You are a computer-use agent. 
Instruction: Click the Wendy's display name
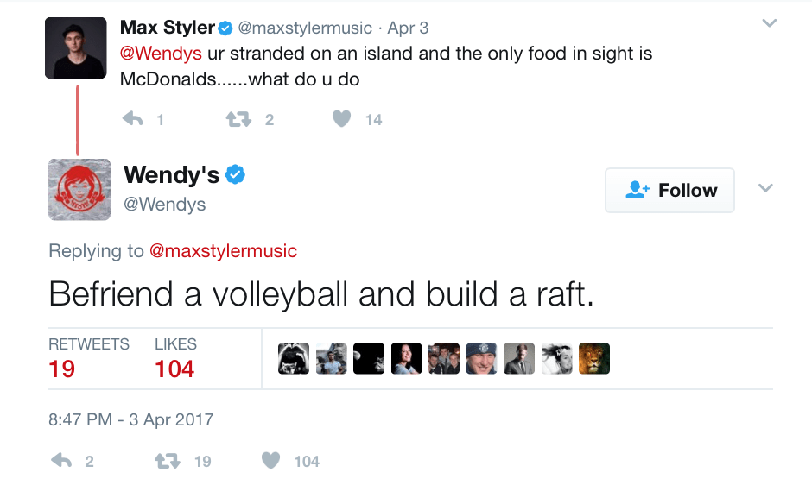[171, 175]
